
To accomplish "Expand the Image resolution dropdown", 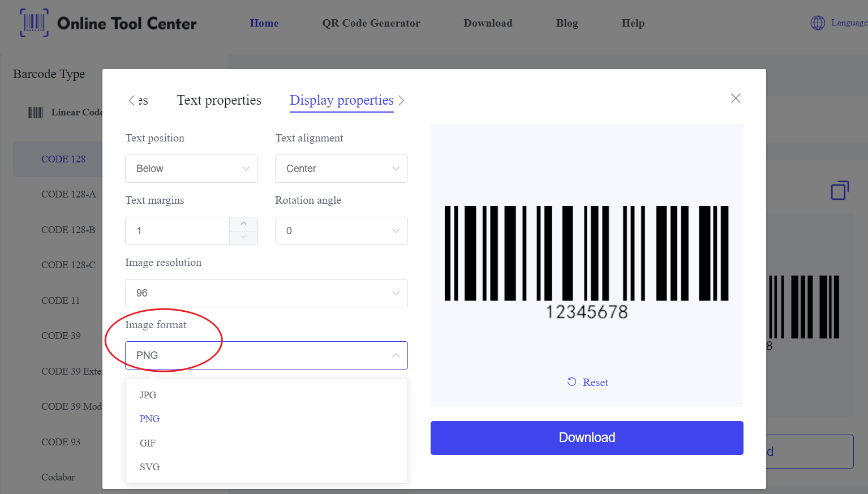I will click(267, 293).
